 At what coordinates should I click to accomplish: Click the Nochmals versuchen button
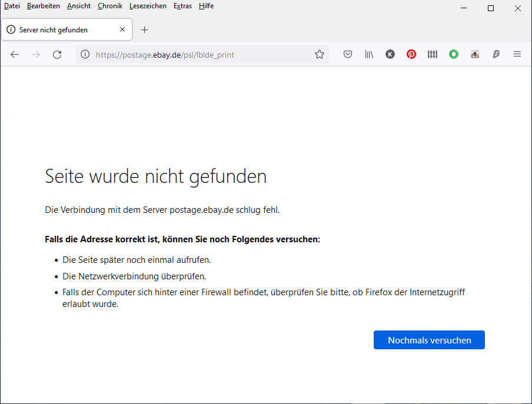pos(429,340)
